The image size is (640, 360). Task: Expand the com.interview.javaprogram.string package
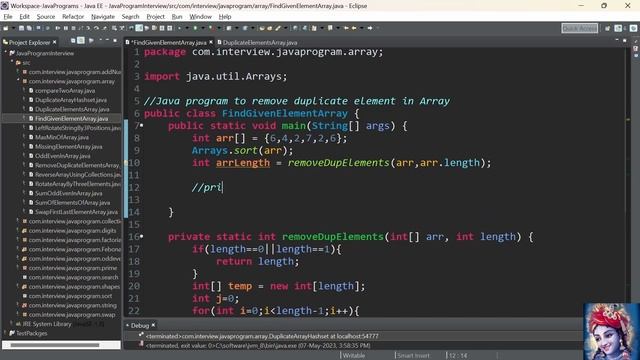(18, 305)
